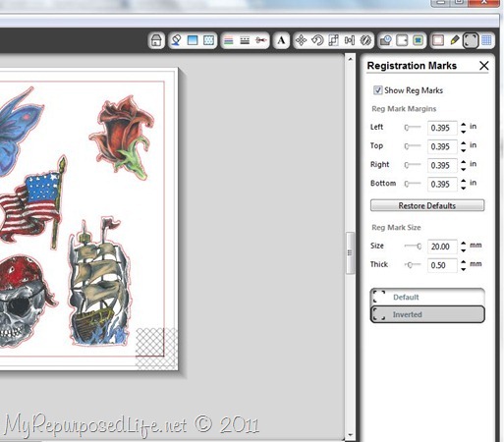Select the Default registration mark style
The height and width of the screenshot is (442, 504).
427,297
